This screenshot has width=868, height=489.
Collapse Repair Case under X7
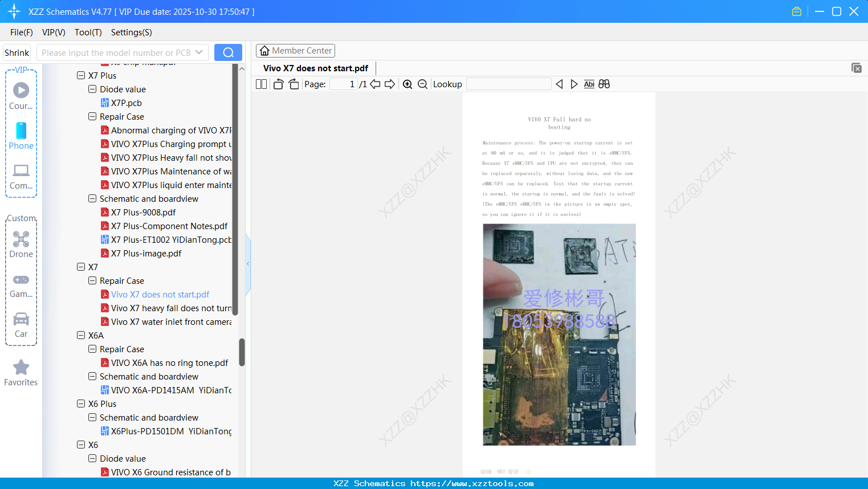(92, 280)
